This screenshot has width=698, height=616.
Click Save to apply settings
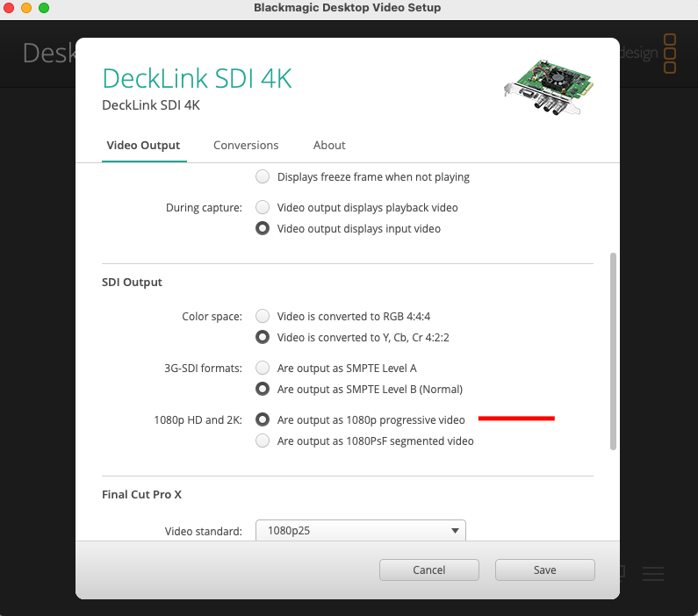tap(544, 570)
